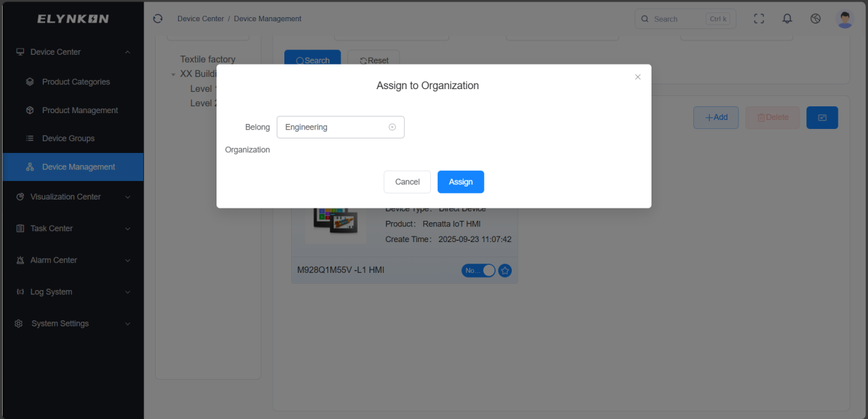
Task: Click the star favorite icon on device card
Action: point(505,270)
